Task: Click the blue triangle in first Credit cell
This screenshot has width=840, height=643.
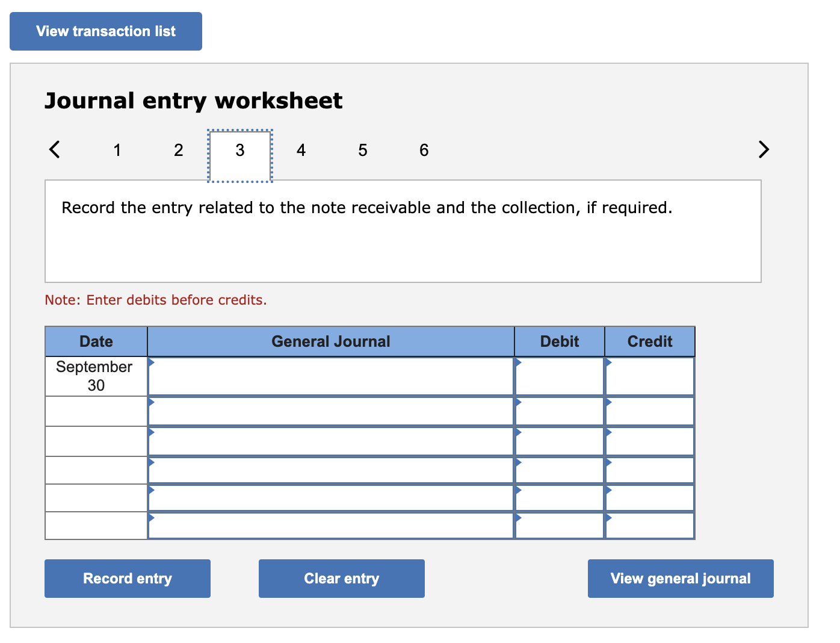Action: pos(608,364)
